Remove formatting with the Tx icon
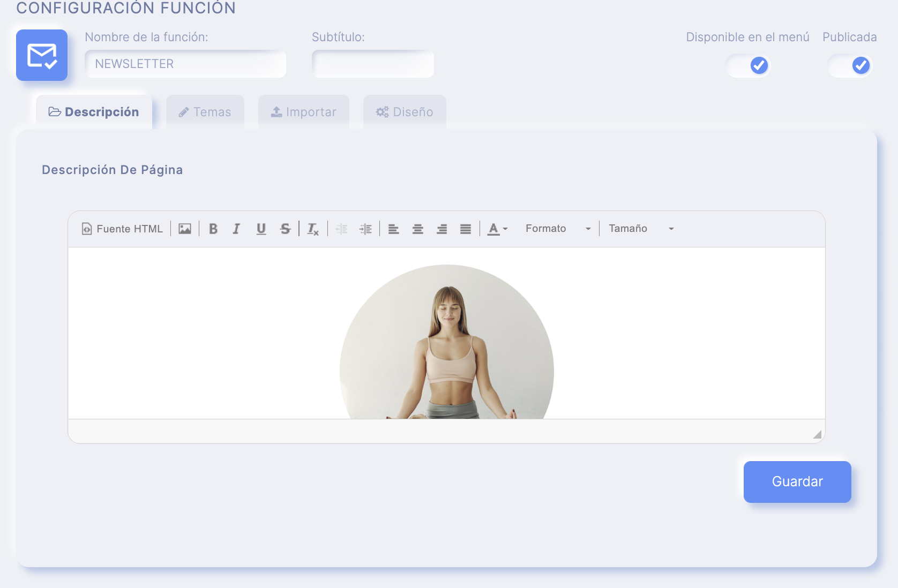Image resolution: width=898 pixels, height=588 pixels. (313, 229)
